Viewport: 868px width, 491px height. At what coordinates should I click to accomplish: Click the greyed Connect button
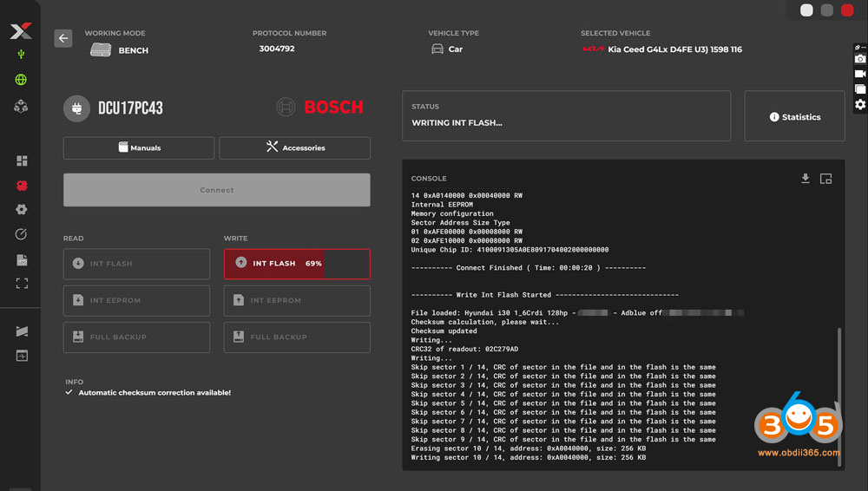(x=217, y=190)
